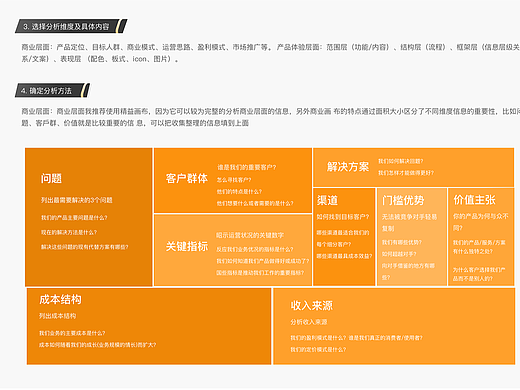Image resolution: width=520 pixels, height=390 pixels.
Task: Click the heading "3. 选择分析维度及具体内容"
Action: [66, 27]
